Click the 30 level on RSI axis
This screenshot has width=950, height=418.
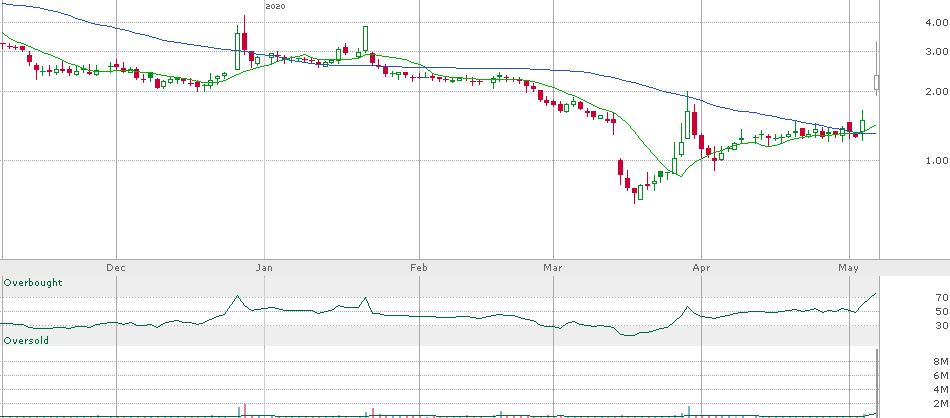(941, 326)
